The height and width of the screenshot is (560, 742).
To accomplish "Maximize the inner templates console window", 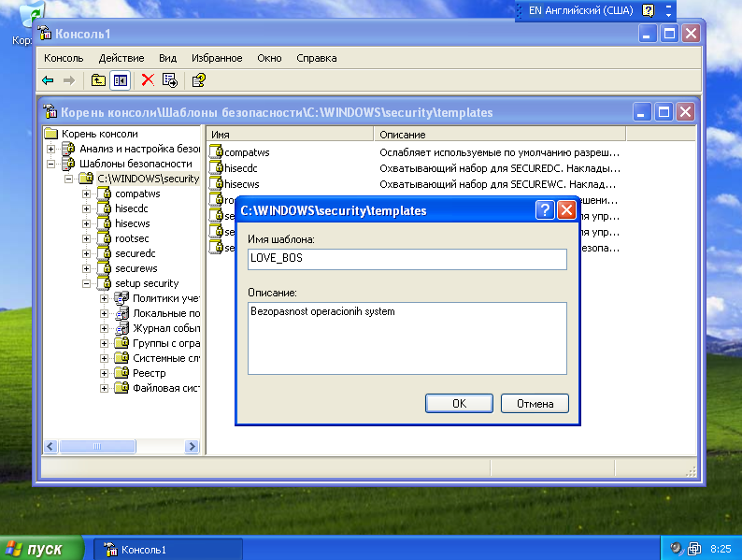I will coord(664,112).
